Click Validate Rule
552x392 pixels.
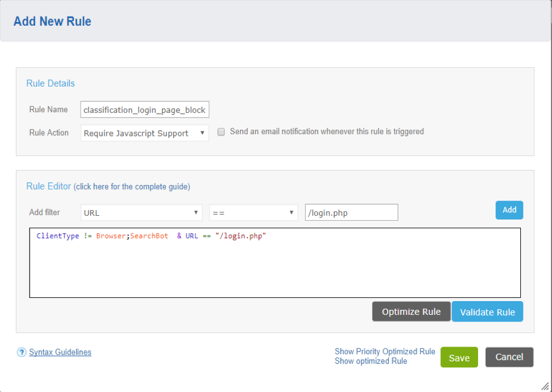487,311
